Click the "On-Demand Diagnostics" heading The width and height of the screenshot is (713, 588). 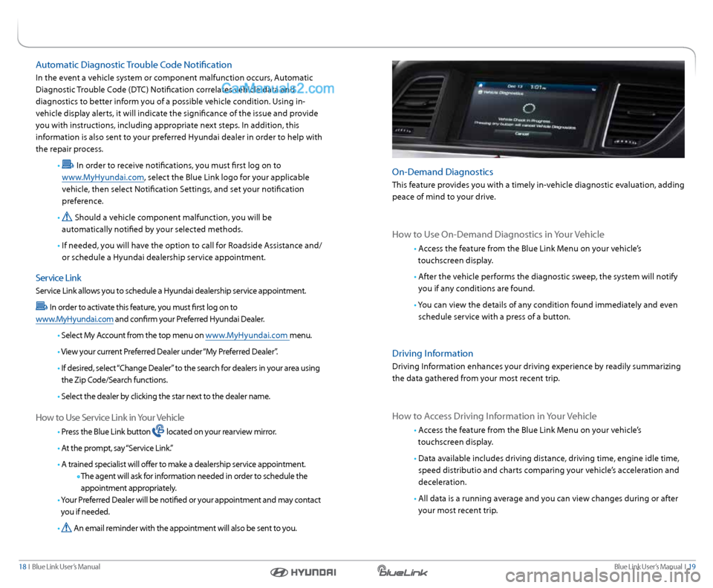tap(443, 171)
